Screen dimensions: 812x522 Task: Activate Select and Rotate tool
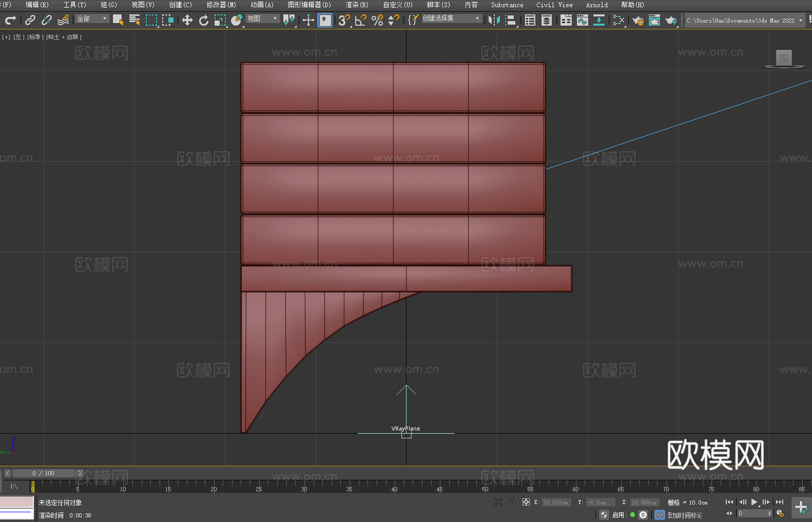coord(204,20)
